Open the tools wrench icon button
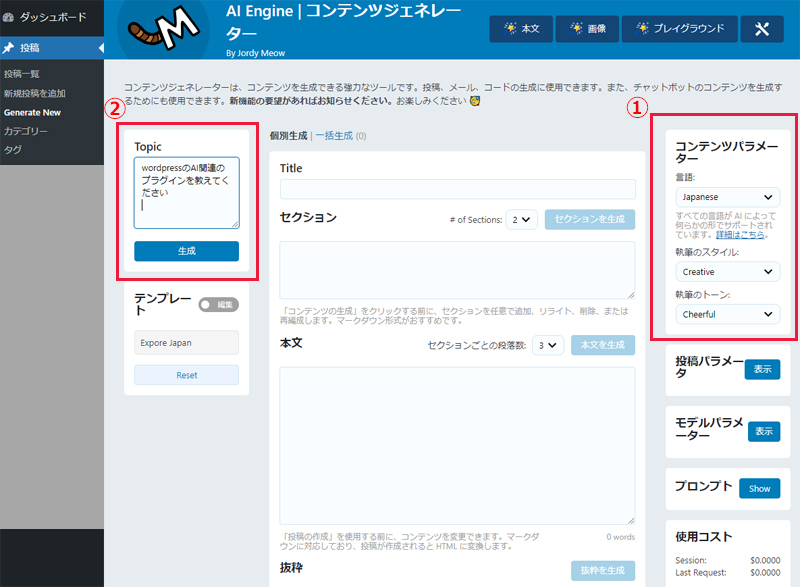The image size is (800, 587). coord(762,29)
